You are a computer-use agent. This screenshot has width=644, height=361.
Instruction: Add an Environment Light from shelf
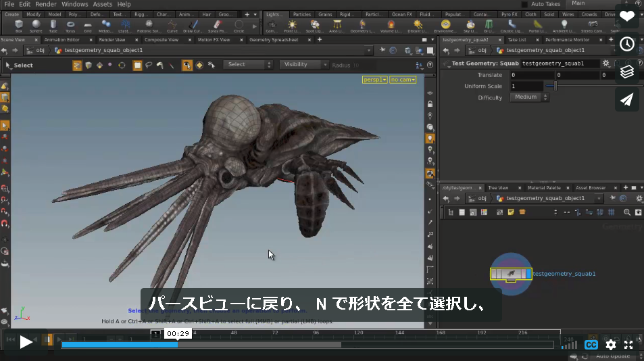point(445,26)
